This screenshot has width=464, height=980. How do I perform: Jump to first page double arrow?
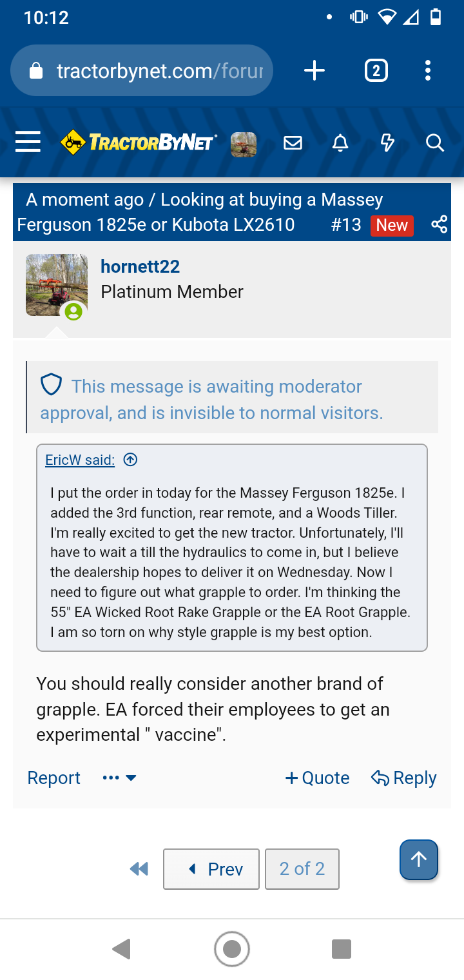pos(139,869)
